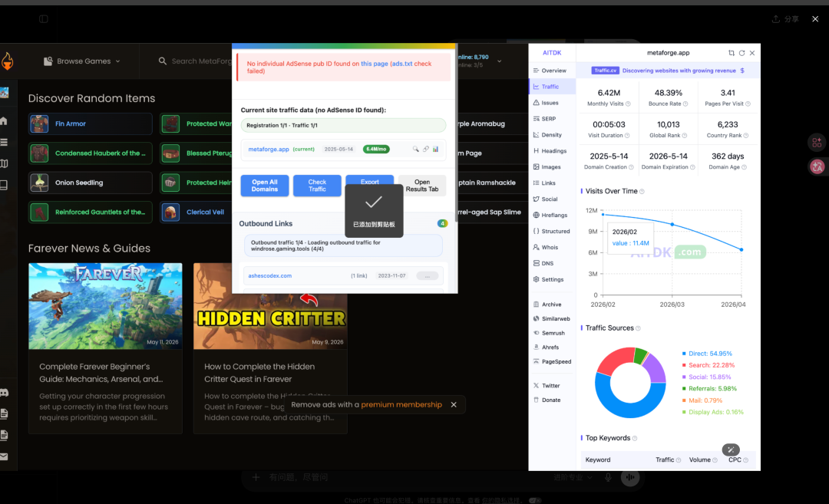Open the Fin Armor item
Viewport: 829px width, 504px height.
tap(91, 124)
